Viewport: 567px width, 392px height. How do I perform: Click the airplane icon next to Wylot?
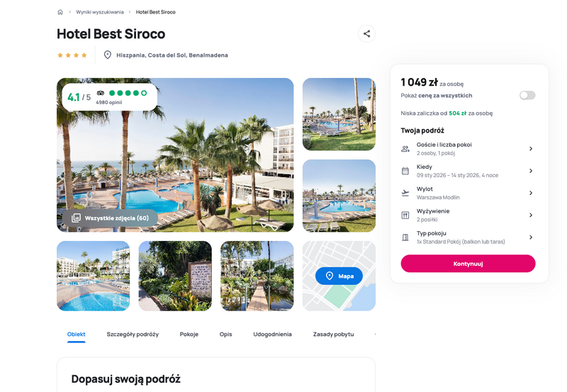tap(405, 193)
